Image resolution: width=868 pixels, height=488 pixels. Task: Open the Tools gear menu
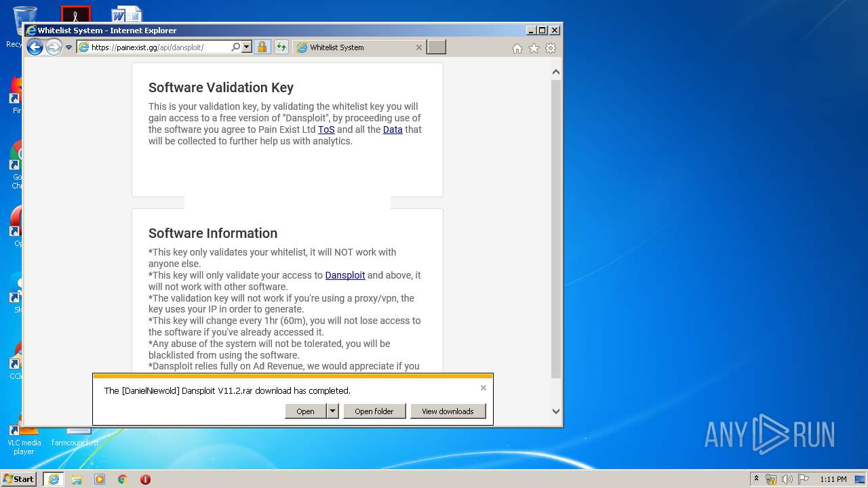tap(551, 48)
